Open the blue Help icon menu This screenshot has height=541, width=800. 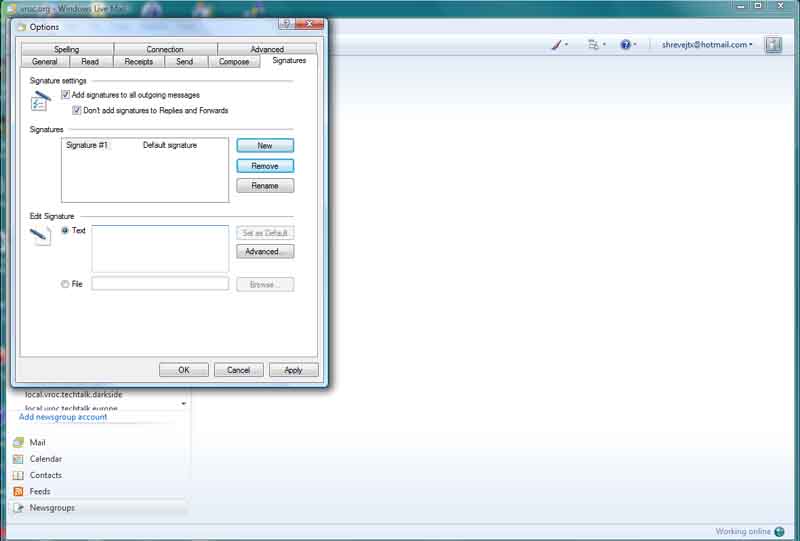[628, 45]
